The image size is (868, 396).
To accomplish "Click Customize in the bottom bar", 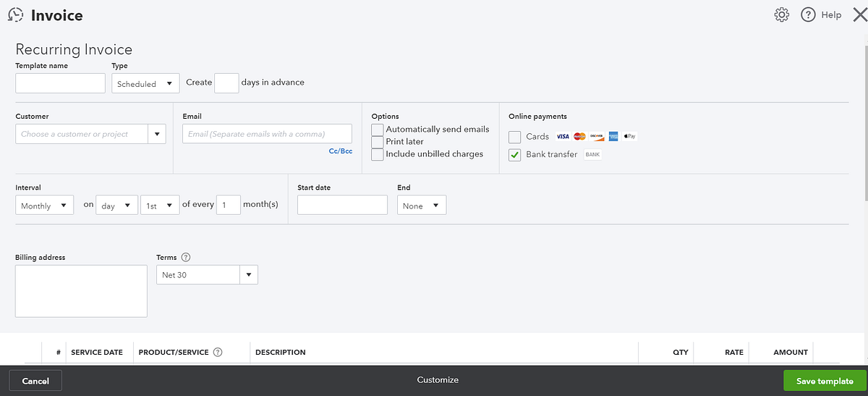I will (x=438, y=380).
